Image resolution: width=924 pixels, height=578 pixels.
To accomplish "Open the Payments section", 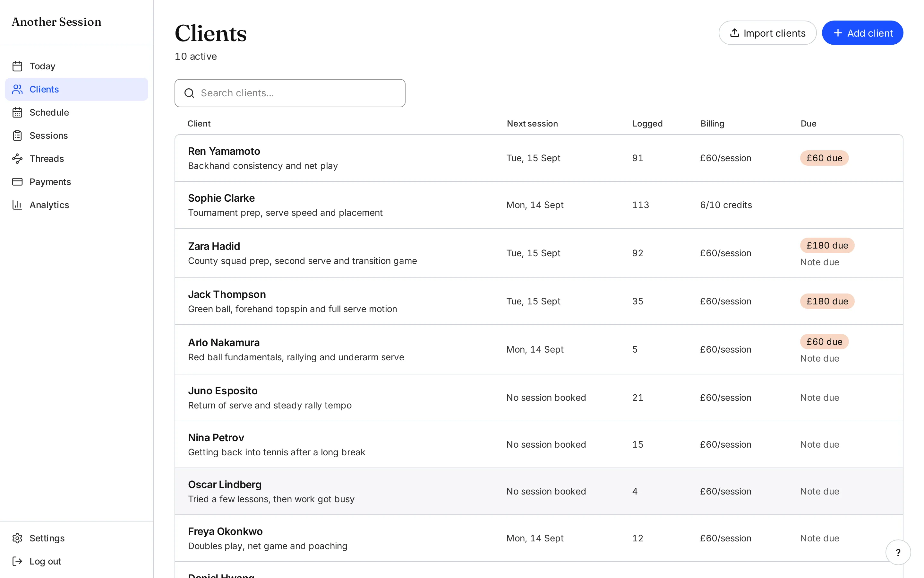I will [x=76, y=182].
